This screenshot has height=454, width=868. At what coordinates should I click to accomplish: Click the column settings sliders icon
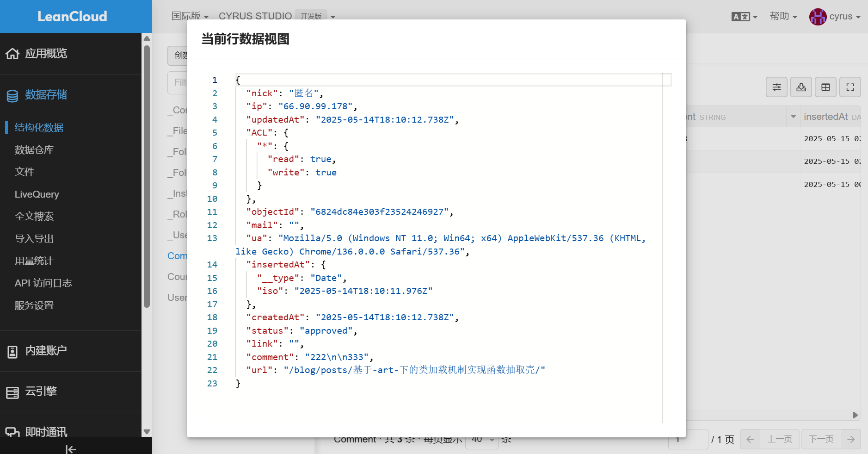point(777,87)
